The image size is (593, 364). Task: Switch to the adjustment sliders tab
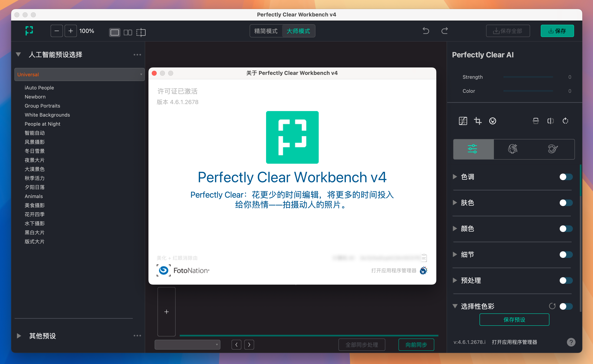[x=473, y=149]
